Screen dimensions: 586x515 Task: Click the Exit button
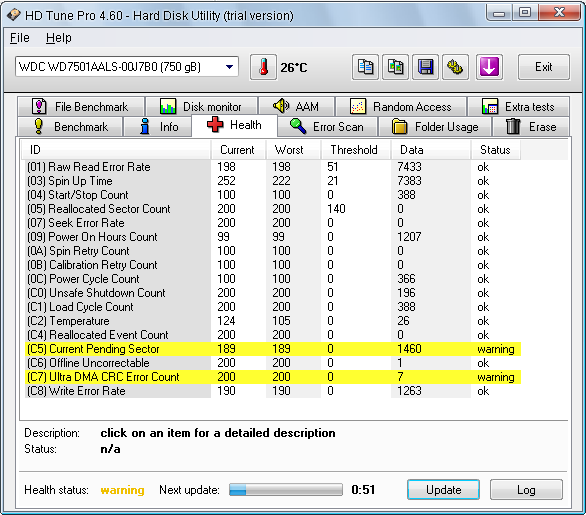tap(544, 67)
